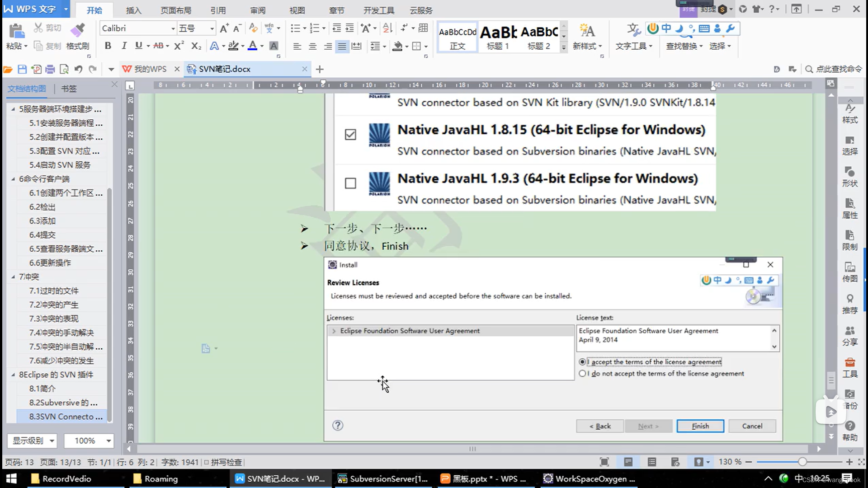
Task: Collapse 5服务器端环境搭建步 outline node
Action: [13, 109]
